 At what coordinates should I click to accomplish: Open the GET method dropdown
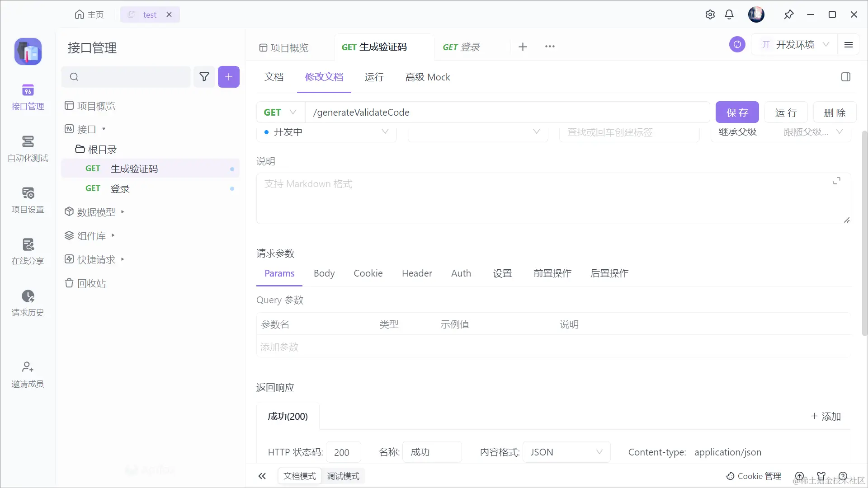(x=280, y=113)
